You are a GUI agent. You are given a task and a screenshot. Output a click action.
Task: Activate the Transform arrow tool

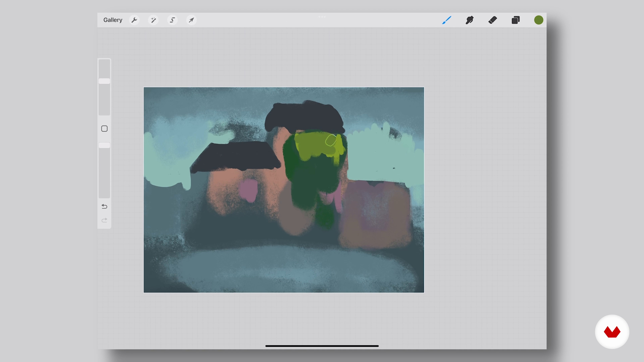(x=192, y=20)
